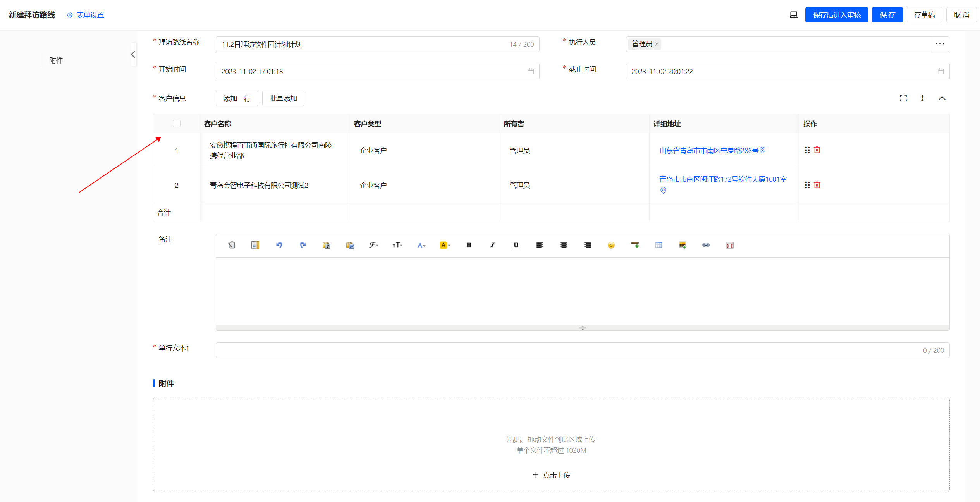Screen dimensions: 980x502
Task: Paste from Word icon
Action: click(350, 245)
